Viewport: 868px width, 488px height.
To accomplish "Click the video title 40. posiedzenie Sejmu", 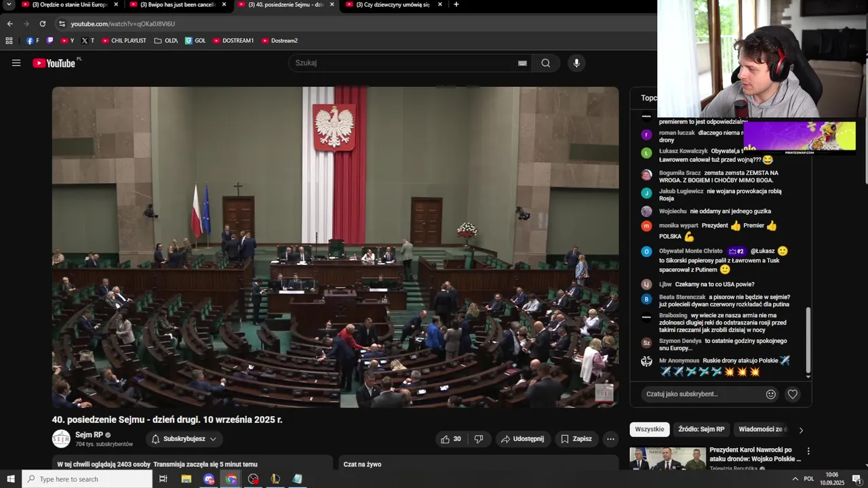I will (167, 420).
